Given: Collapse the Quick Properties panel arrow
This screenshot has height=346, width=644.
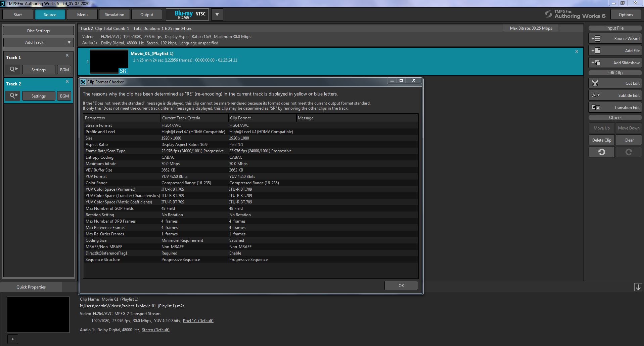Looking at the screenshot, I should coord(638,287).
